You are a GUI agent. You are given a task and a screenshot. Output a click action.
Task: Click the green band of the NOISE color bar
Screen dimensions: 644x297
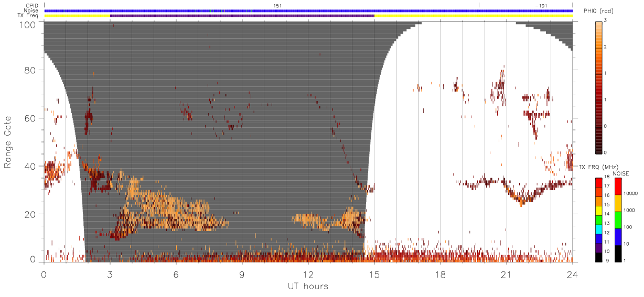pos(618,219)
